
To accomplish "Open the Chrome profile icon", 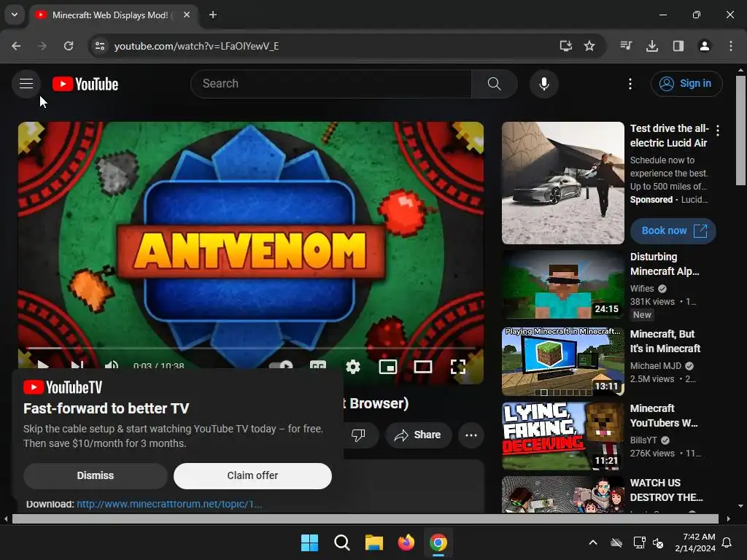I will click(704, 46).
